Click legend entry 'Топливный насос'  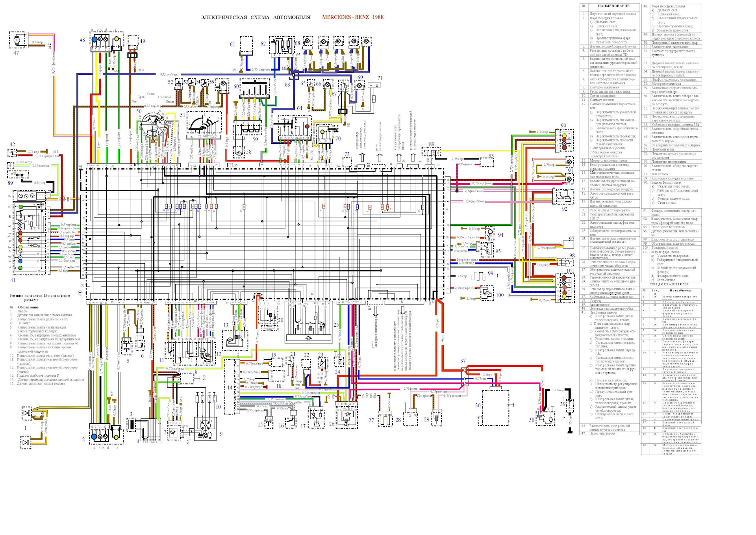(665, 248)
